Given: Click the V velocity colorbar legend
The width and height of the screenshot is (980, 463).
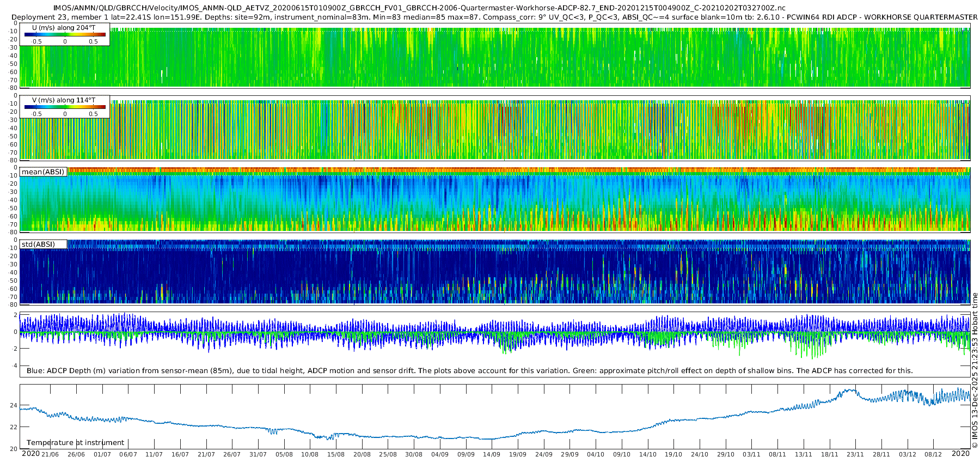Looking at the screenshot, I should tap(65, 107).
